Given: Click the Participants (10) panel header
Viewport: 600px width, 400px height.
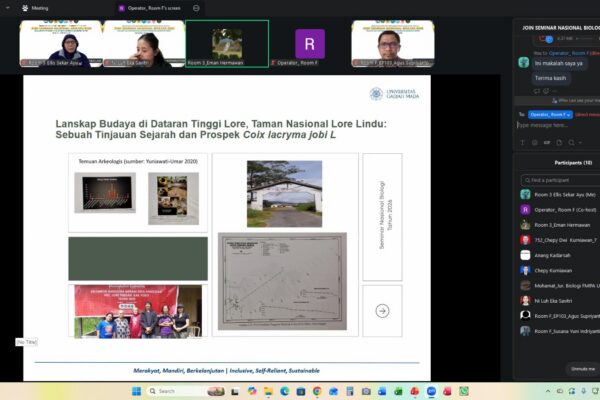Looking at the screenshot, I should coord(573,163).
